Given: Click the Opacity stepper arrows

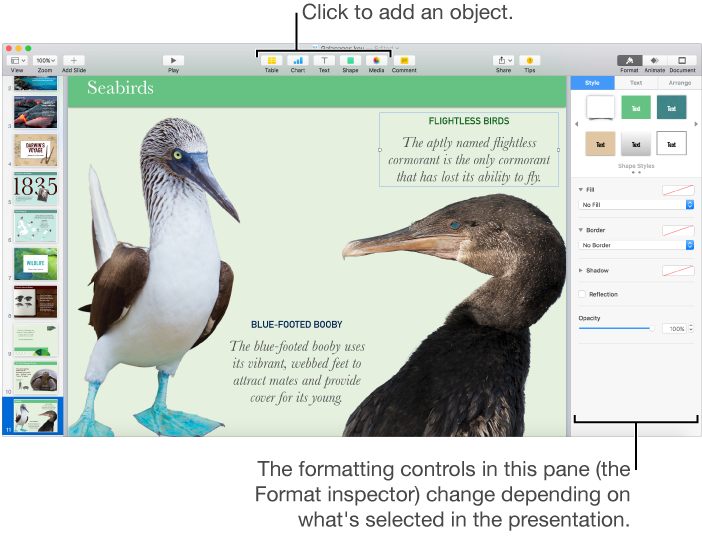Looking at the screenshot, I should (x=691, y=329).
